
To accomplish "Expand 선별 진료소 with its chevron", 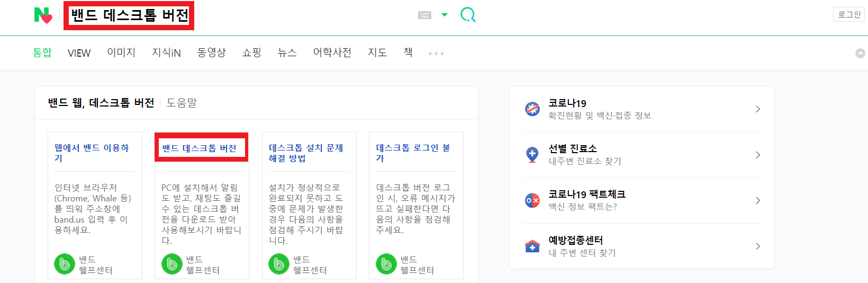I will coord(758,155).
